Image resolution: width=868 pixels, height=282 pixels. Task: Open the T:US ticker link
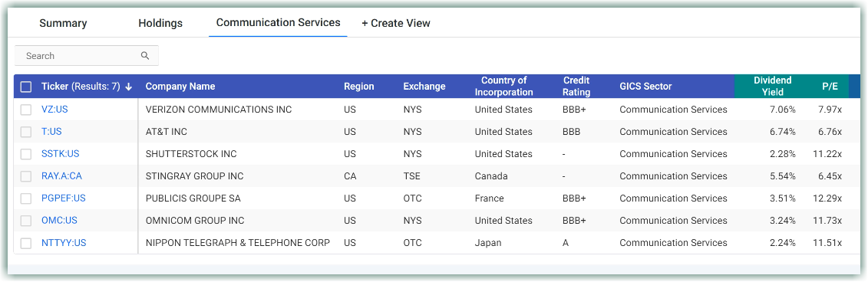pyautogui.click(x=51, y=132)
